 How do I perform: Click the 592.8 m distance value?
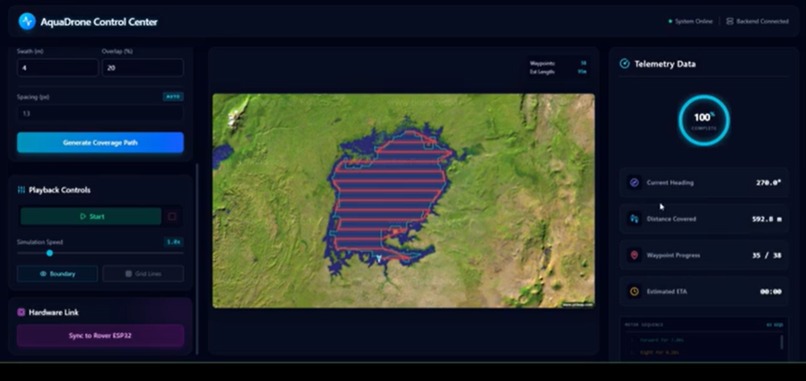coord(767,219)
